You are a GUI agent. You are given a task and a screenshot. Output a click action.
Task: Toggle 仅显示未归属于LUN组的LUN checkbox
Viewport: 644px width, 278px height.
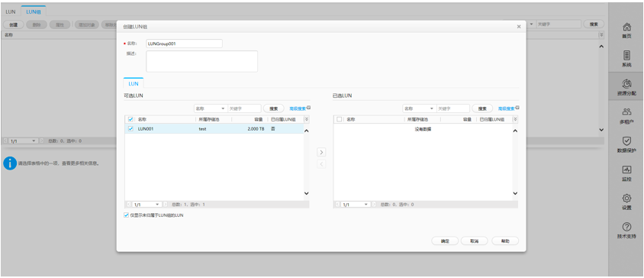(126, 215)
